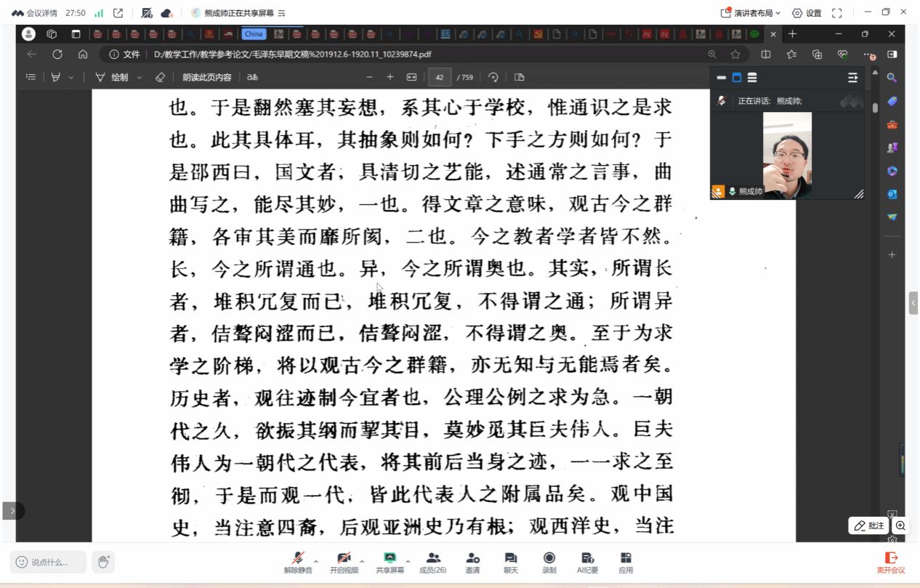The image size is (920, 588).
Task: Open the AI纪要 summary tool
Action: click(x=587, y=561)
